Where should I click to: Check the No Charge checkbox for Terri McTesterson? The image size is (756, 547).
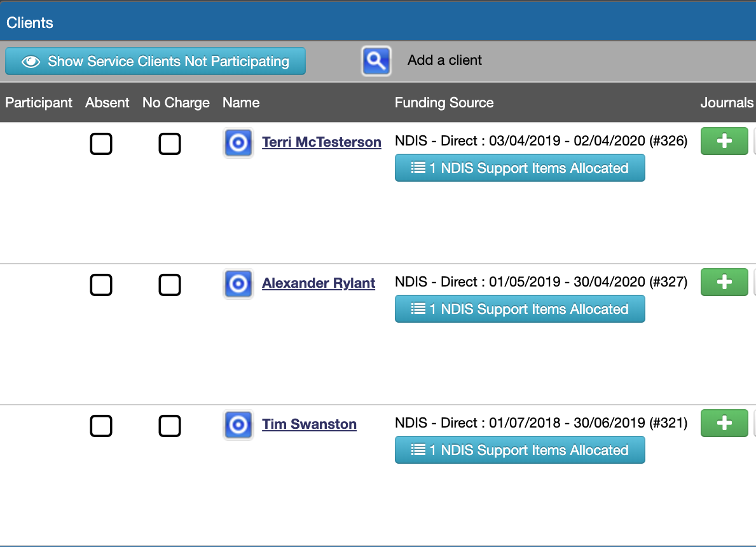[170, 144]
